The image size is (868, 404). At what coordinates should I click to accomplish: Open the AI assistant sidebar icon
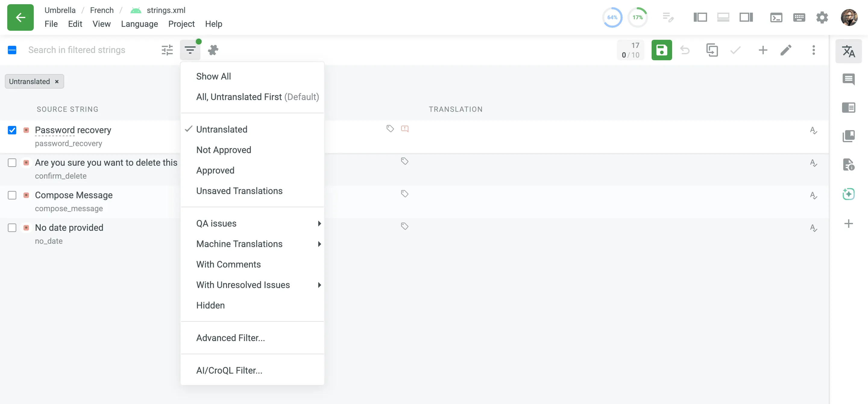pos(849,194)
